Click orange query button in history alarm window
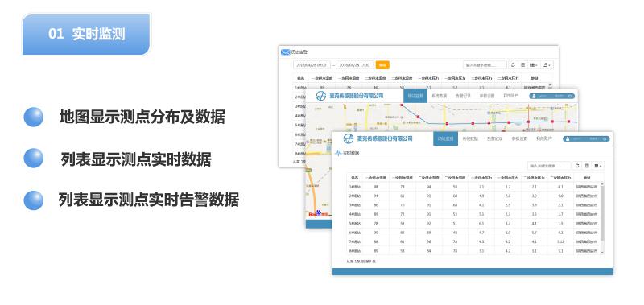This screenshot has height=305, width=644. pos(382,65)
